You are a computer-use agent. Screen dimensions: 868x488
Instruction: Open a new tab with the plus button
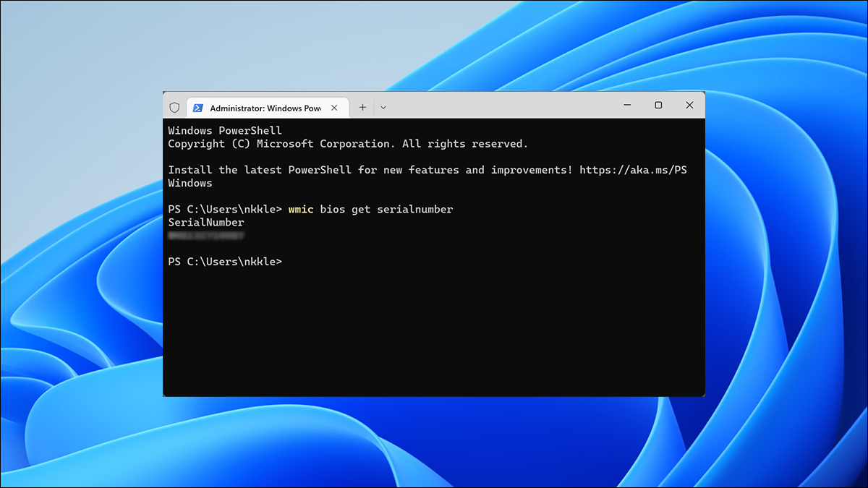[x=362, y=107]
